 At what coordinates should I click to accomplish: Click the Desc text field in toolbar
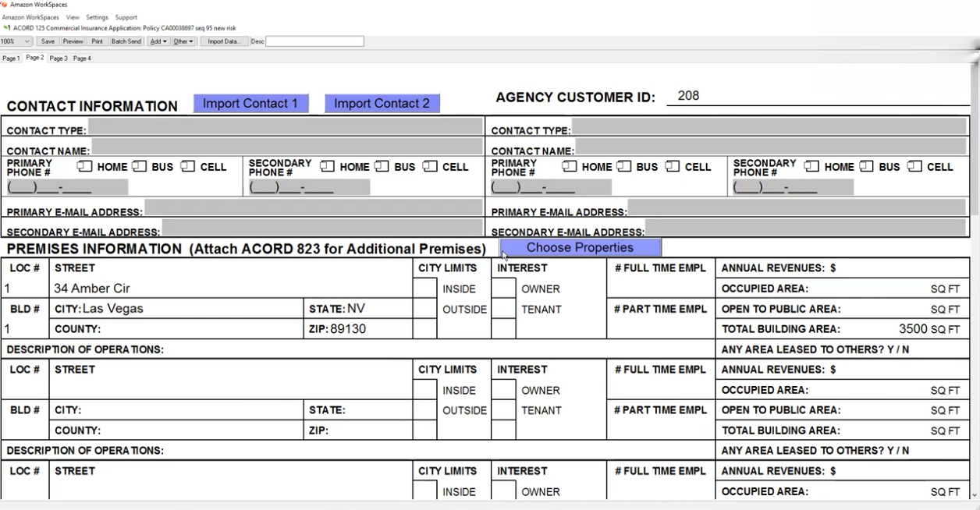point(314,41)
